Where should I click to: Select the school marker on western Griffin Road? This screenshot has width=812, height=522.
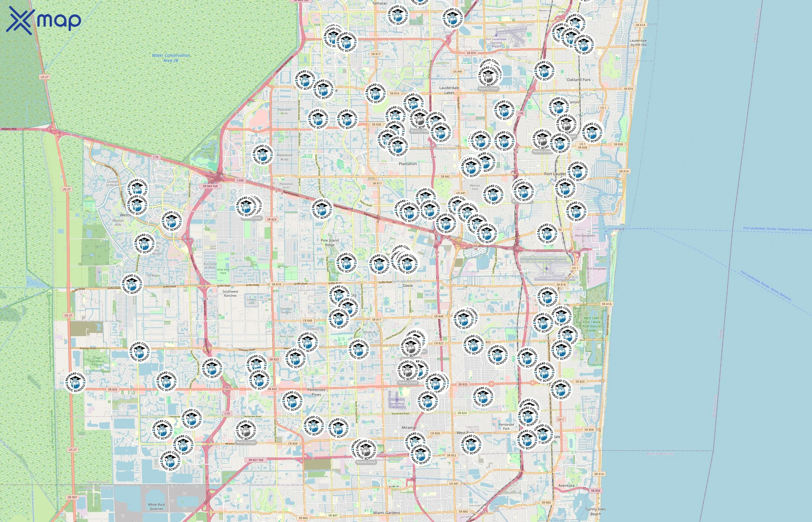click(132, 284)
